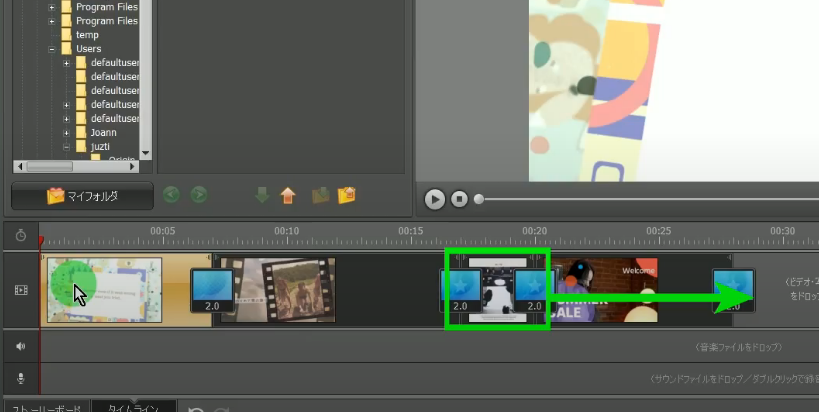Stop playback with the stop button
819x412 pixels.
pyautogui.click(x=459, y=199)
